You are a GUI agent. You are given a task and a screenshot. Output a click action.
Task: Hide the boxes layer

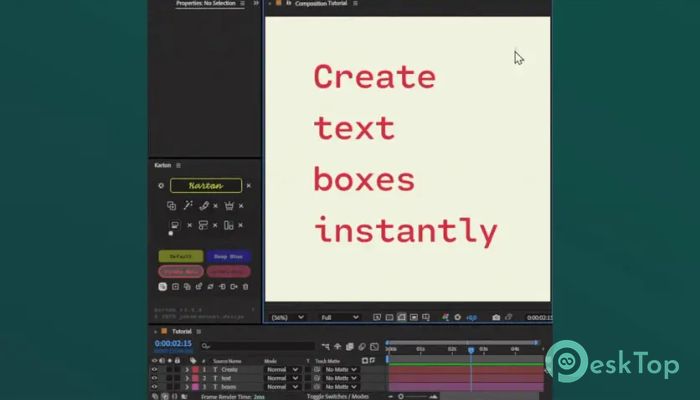[154, 387]
